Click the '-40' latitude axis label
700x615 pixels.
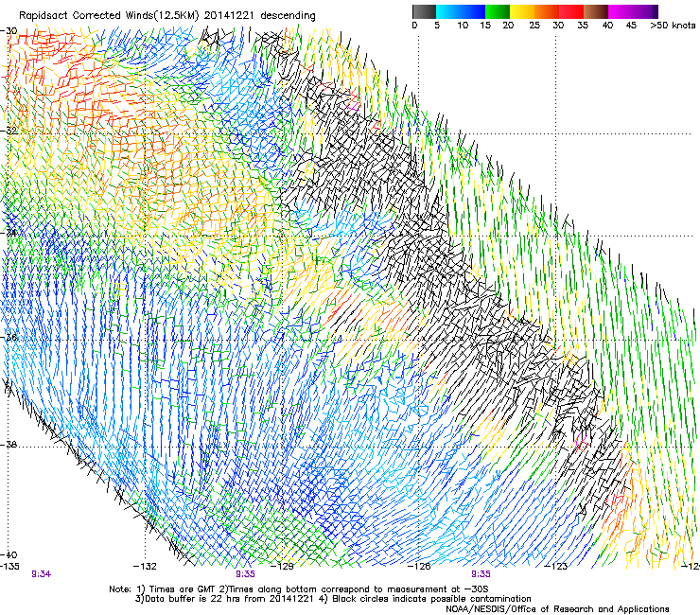click(x=9, y=554)
